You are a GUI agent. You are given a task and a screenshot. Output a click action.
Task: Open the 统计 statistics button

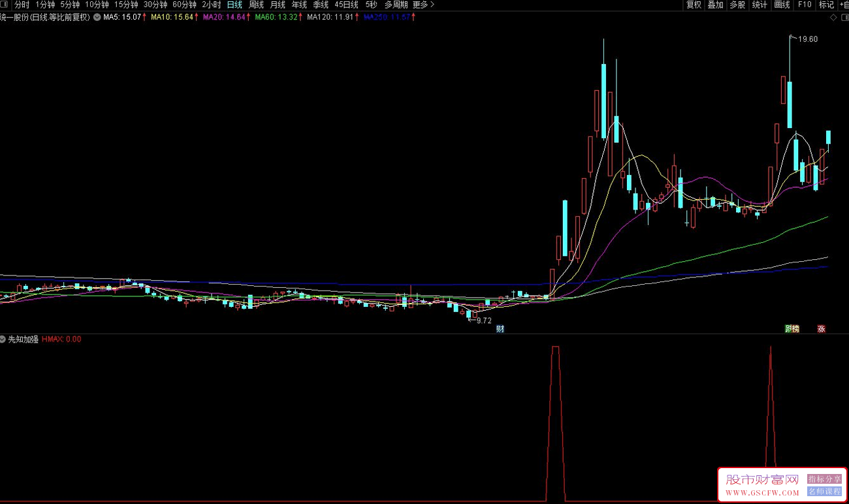760,5
